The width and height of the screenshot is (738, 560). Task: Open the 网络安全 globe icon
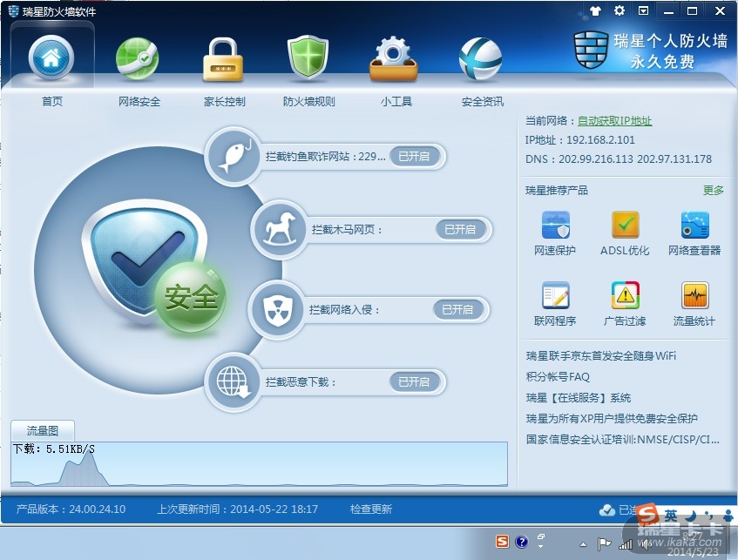click(138, 59)
